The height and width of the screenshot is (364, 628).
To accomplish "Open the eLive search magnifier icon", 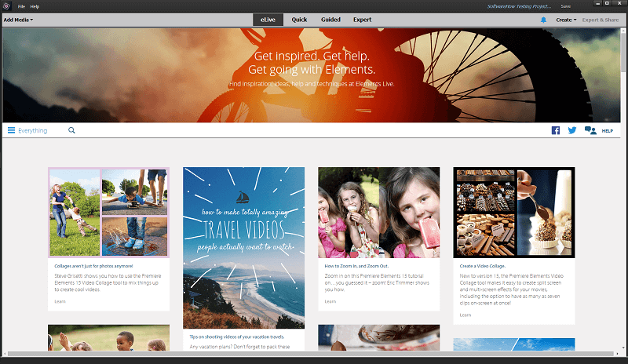I will pyautogui.click(x=71, y=130).
